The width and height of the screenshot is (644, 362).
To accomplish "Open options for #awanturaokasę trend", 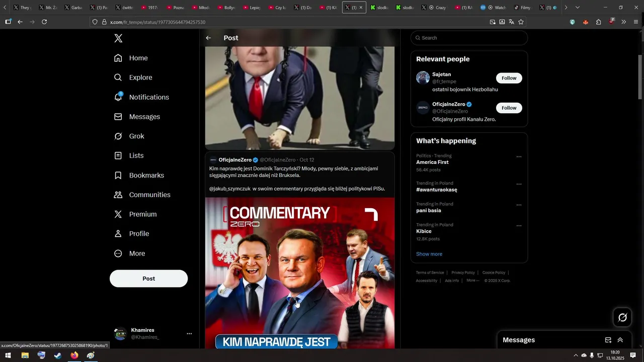I will click(x=519, y=184).
